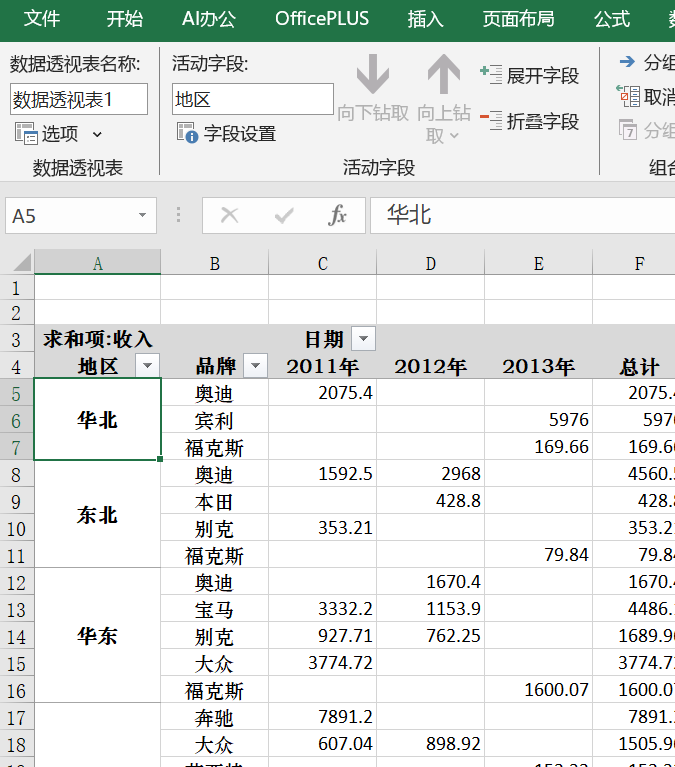The width and height of the screenshot is (675, 767).
Task: Click the cell with value 3774.72 in 2011年
Action: pyautogui.click(x=323, y=663)
